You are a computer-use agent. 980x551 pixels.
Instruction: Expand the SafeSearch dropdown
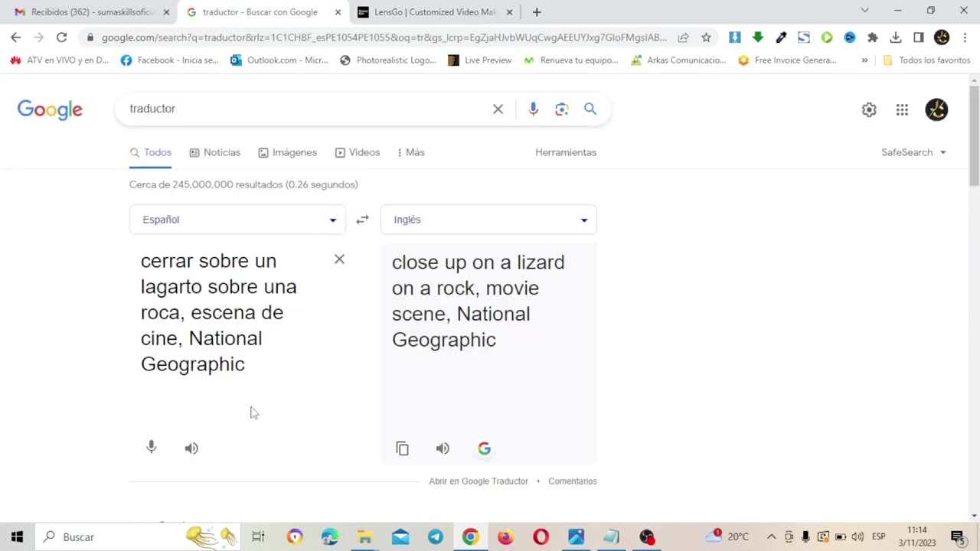(x=913, y=152)
